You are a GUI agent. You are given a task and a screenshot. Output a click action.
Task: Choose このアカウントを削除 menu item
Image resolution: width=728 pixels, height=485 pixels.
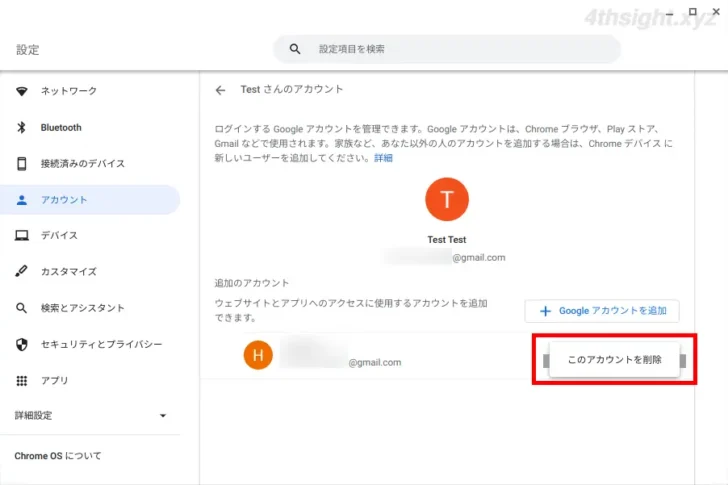[614, 360]
